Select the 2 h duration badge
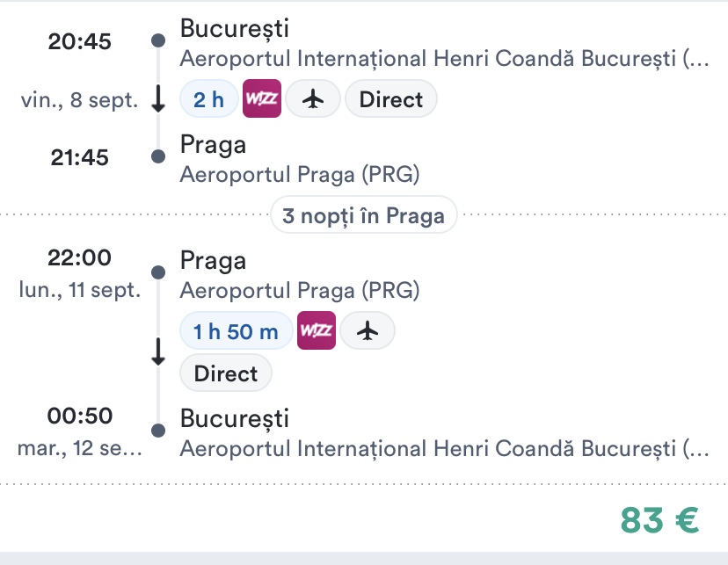Screen dimensions: 728x565 point(208,99)
